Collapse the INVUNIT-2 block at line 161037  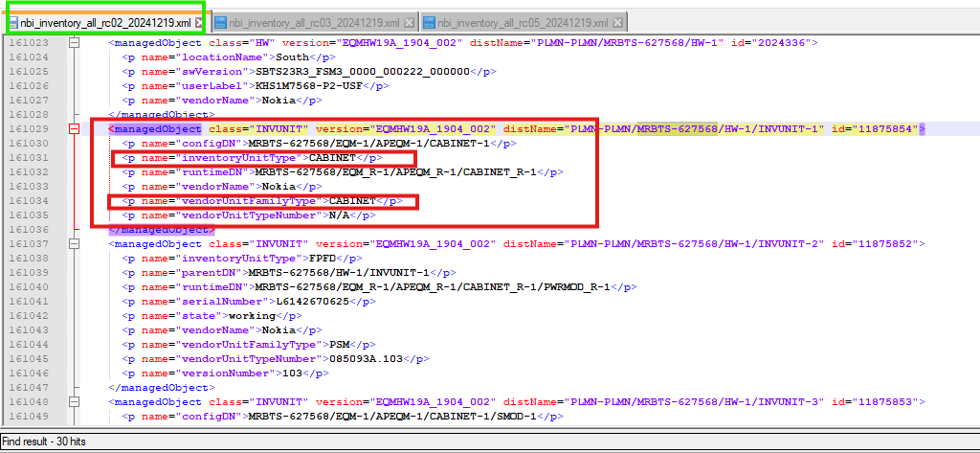[75, 244]
